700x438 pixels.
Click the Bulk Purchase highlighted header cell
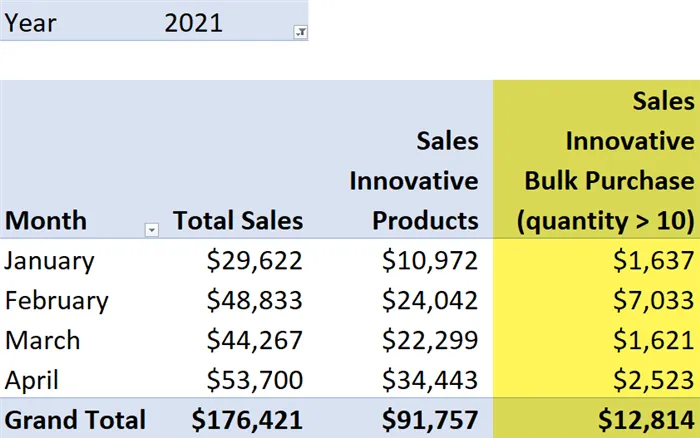[606, 160]
